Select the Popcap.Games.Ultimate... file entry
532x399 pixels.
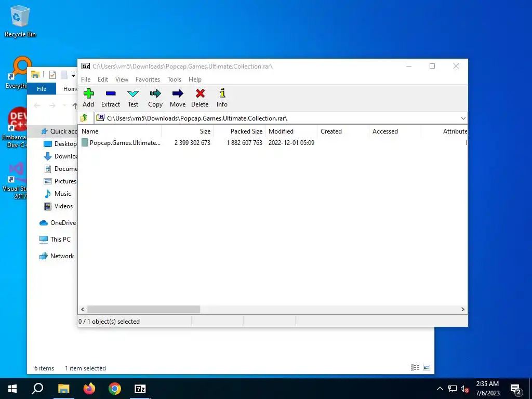coord(121,143)
